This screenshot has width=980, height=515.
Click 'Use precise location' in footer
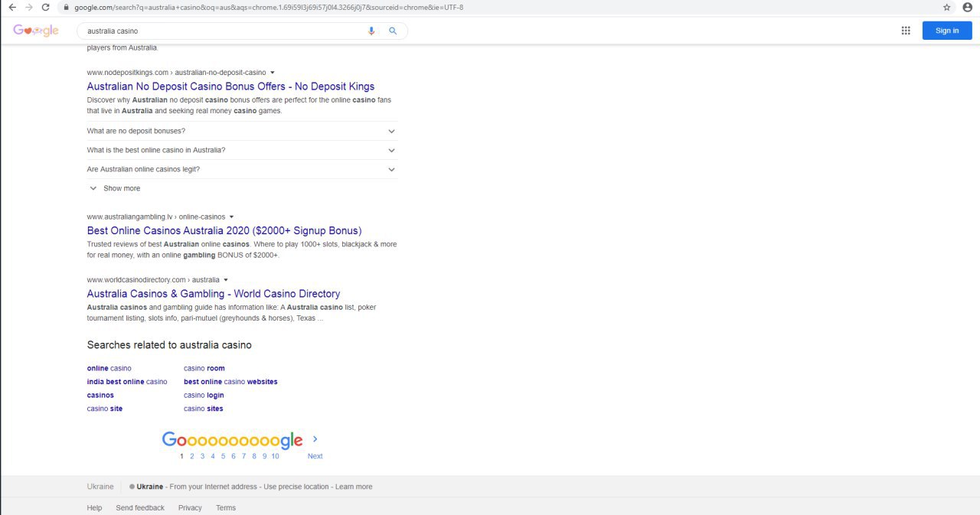point(296,487)
